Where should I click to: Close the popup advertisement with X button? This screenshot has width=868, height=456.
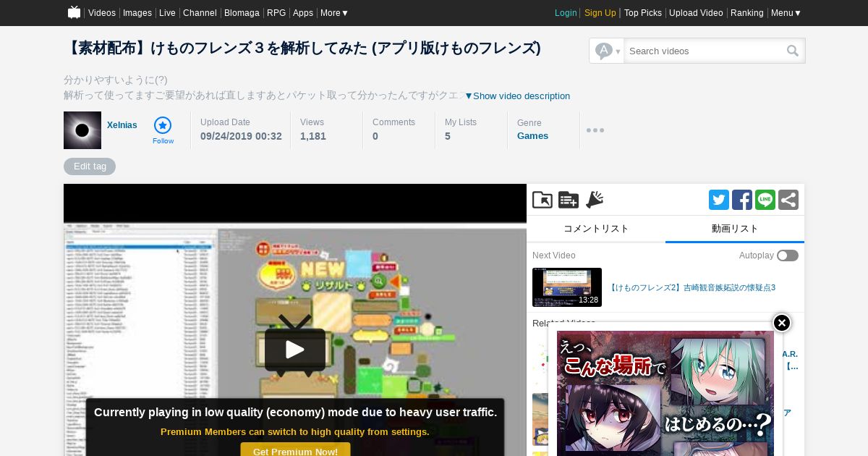point(782,323)
